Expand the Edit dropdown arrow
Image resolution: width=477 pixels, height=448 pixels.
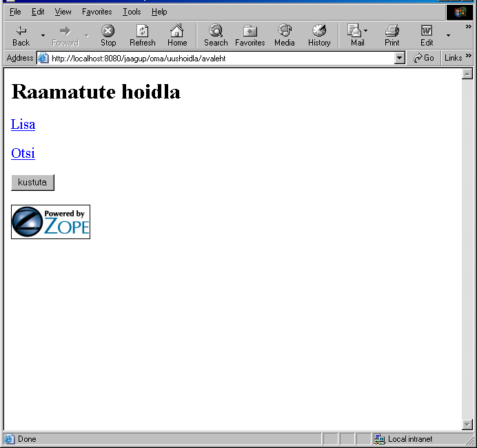(448, 35)
